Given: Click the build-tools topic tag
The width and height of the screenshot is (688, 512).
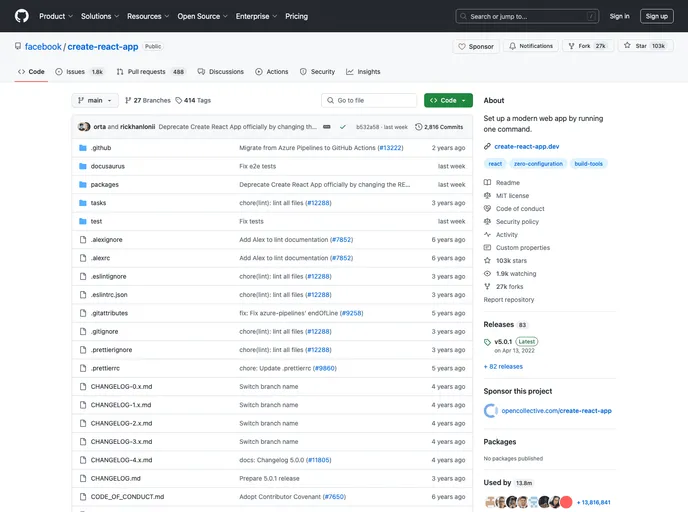Looking at the screenshot, I should point(588,164).
